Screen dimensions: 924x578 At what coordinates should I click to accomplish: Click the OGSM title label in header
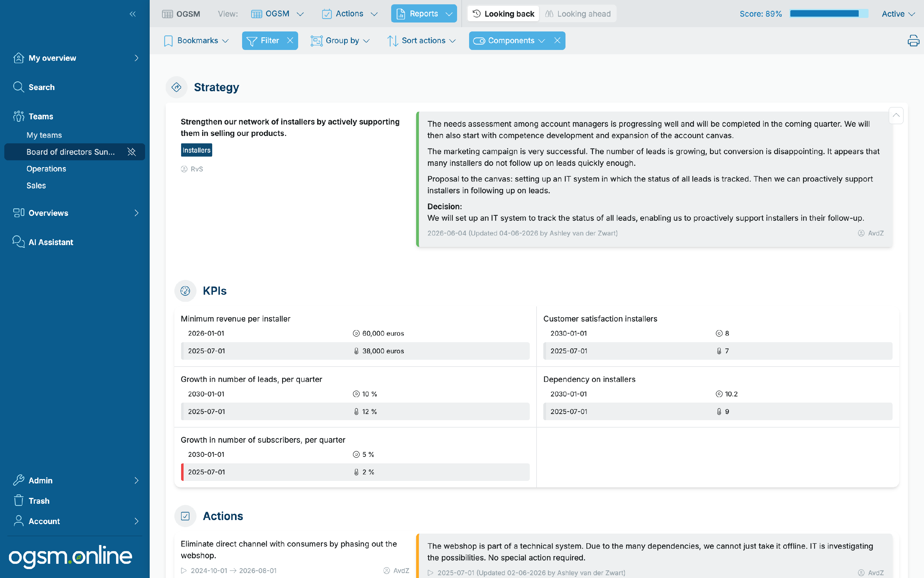tap(188, 14)
